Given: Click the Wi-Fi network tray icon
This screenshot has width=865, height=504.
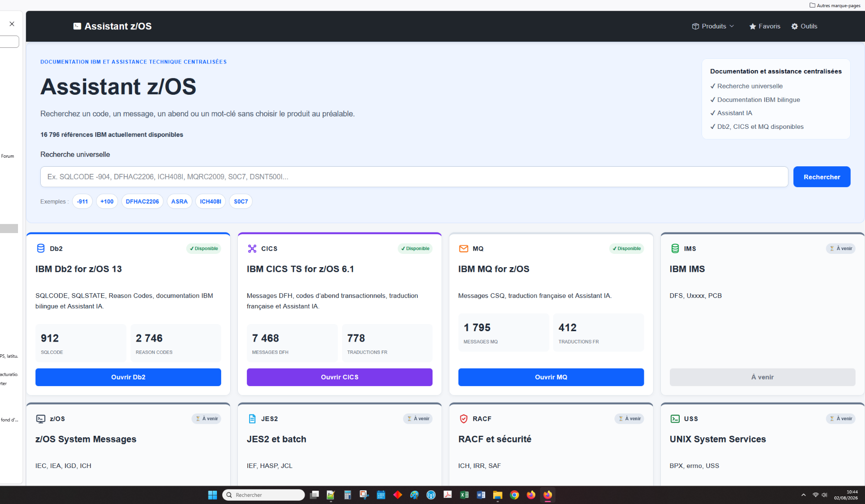Looking at the screenshot, I should [816, 495].
